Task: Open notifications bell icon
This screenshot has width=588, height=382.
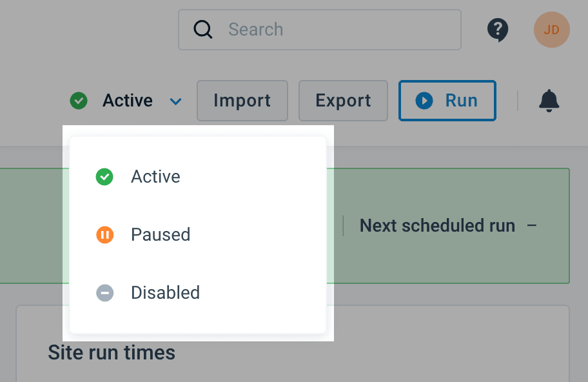Action: (x=549, y=100)
